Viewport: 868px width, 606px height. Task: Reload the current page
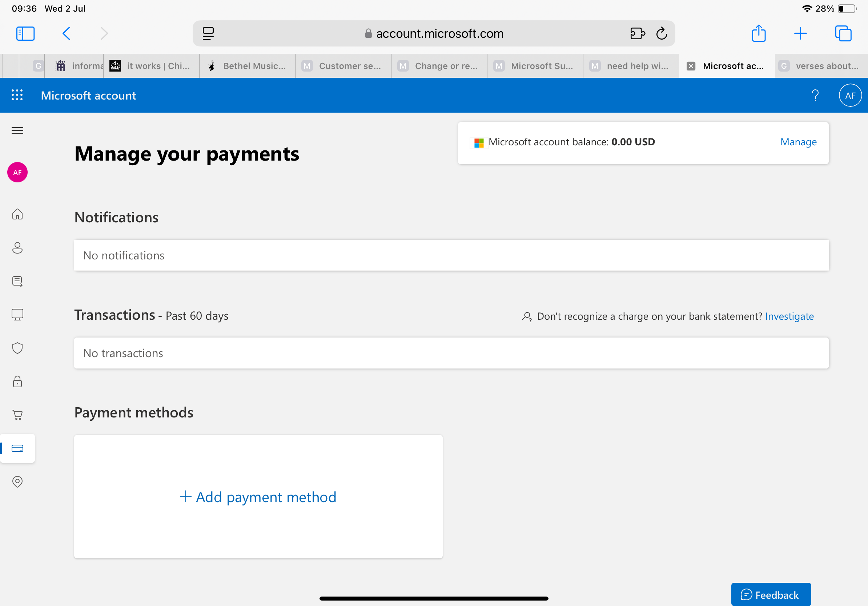click(x=662, y=34)
